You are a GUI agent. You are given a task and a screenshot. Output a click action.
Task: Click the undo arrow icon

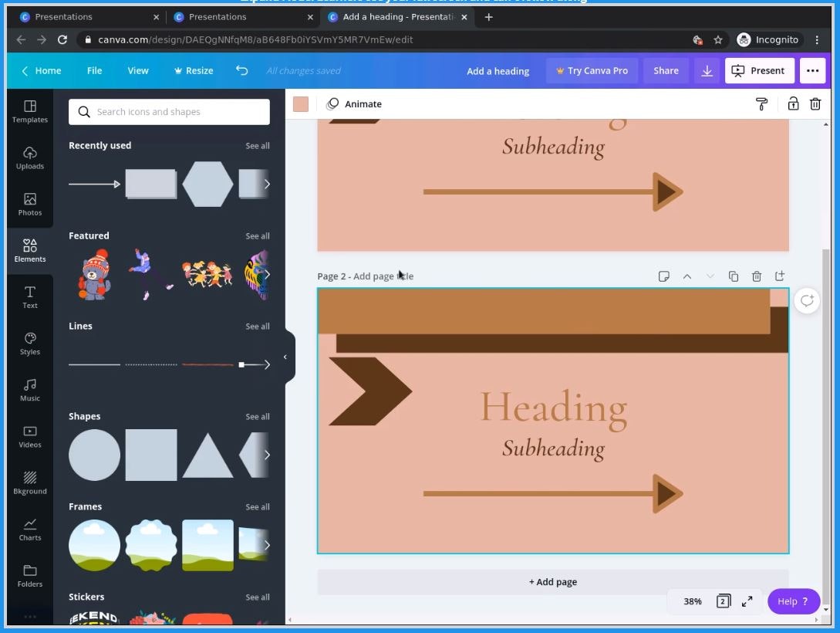click(x=241, y=71)
